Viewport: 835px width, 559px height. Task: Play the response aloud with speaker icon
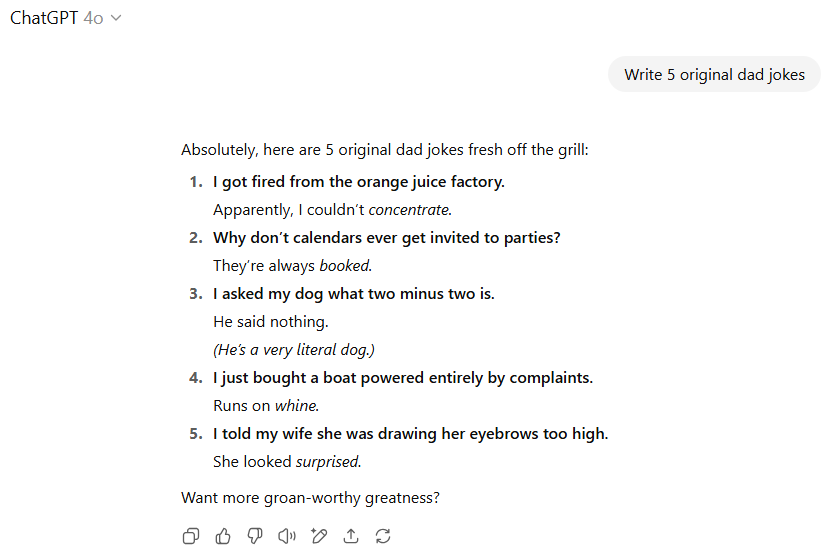coord(287,536)
